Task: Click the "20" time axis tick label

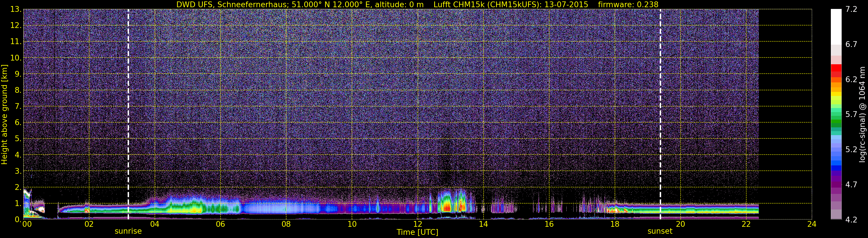Action: coord(680,224)
